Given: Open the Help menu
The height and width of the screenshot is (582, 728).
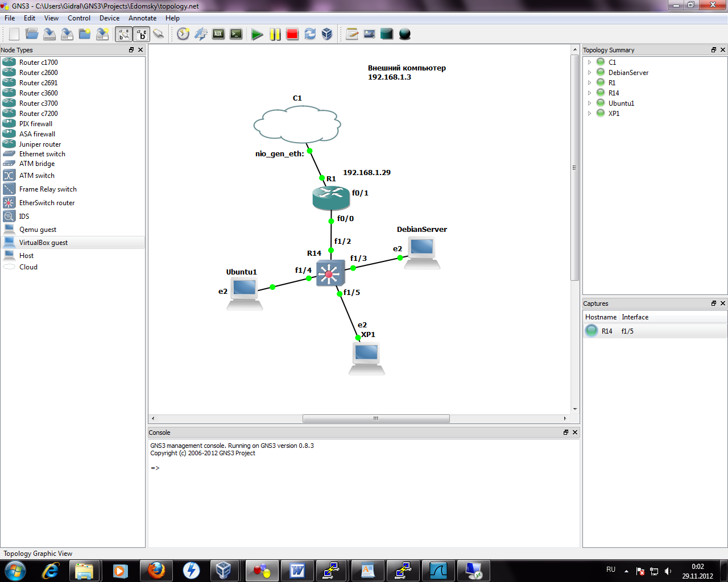Looking at the screenshot, I should 172,18.
